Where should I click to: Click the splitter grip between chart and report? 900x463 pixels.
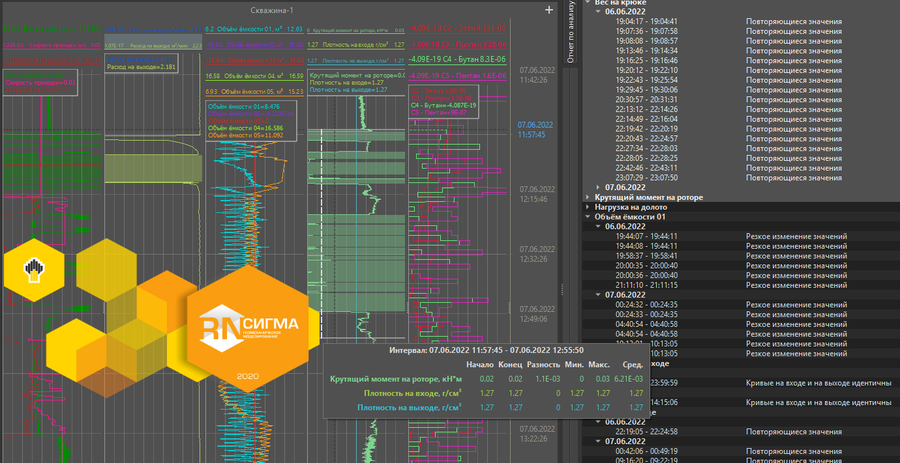click(x=561, y=290)
